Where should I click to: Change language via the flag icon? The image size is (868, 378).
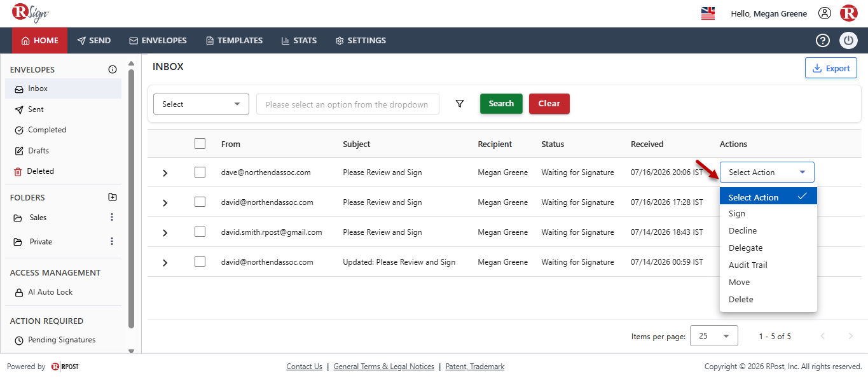point(708,13)
